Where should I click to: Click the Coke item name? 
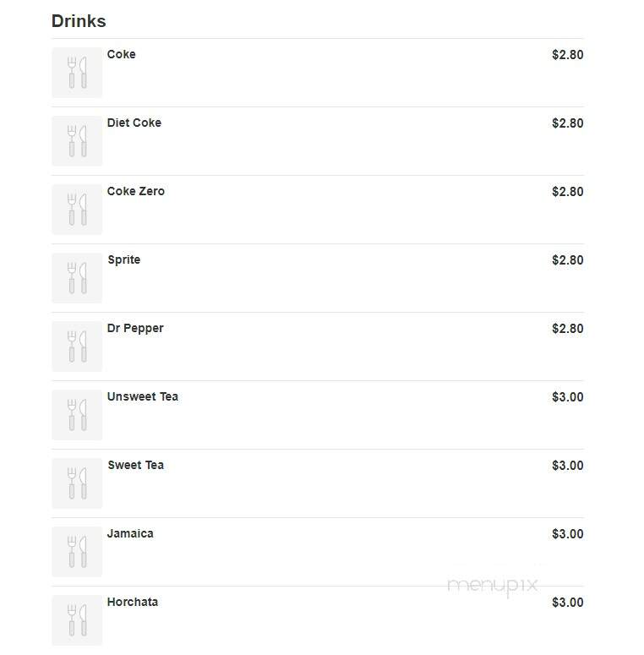point(121,54)
